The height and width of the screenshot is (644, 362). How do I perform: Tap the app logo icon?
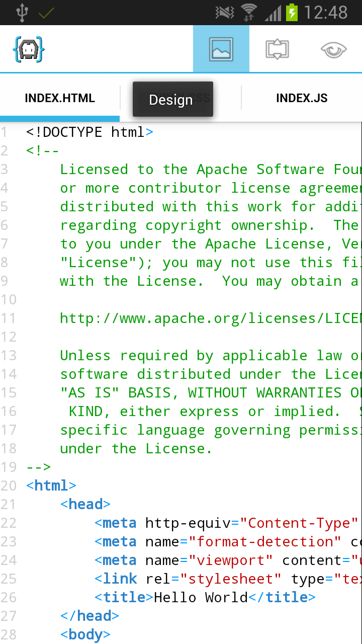point(29,49)
